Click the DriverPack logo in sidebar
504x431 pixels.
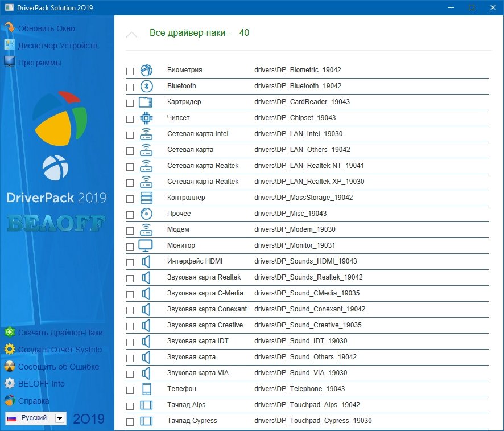59,118
